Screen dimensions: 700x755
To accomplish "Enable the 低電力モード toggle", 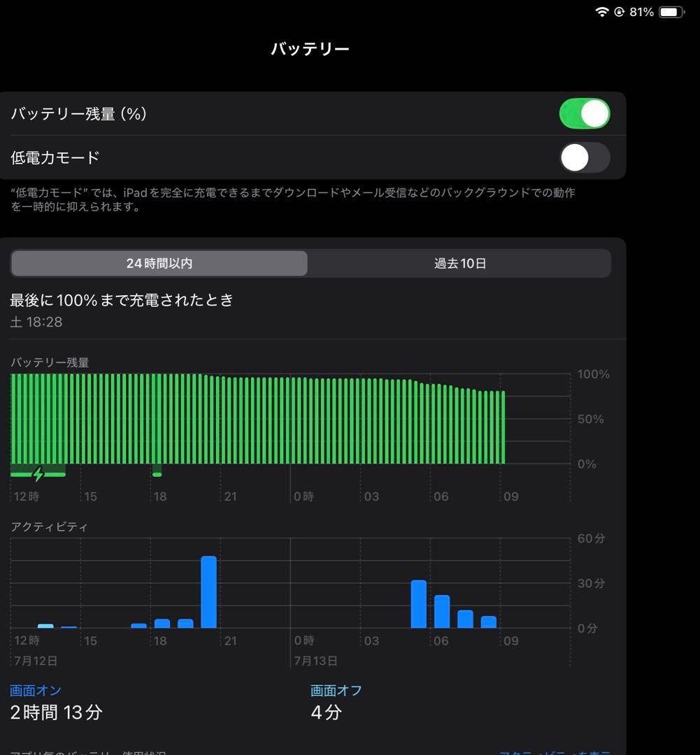I will [x=585, y=158].
